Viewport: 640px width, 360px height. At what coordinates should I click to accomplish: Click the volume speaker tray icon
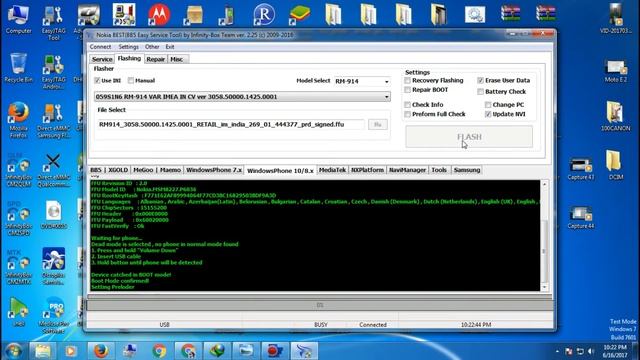tap(590, 351)
